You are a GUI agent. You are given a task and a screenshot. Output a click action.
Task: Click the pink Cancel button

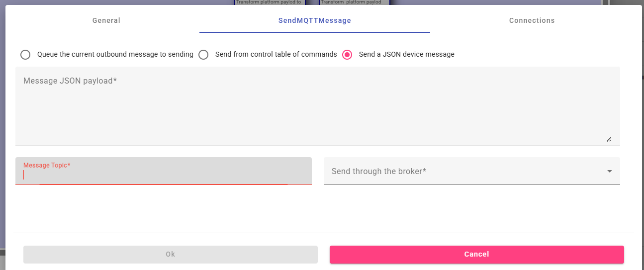coord(476,254)
